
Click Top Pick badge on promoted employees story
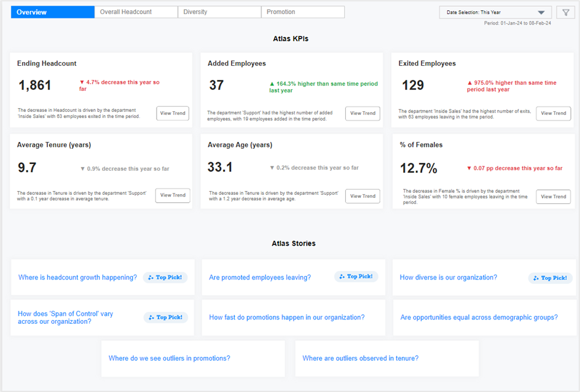(356, 276)
